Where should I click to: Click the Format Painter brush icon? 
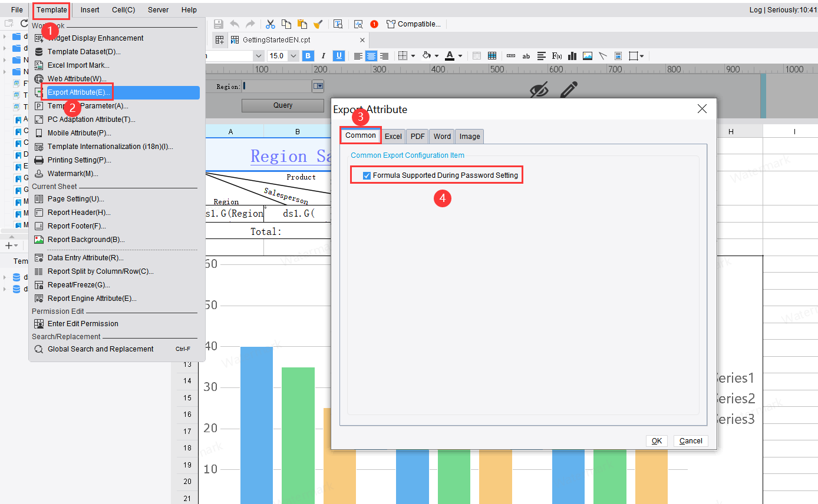(x=318, y=24)
